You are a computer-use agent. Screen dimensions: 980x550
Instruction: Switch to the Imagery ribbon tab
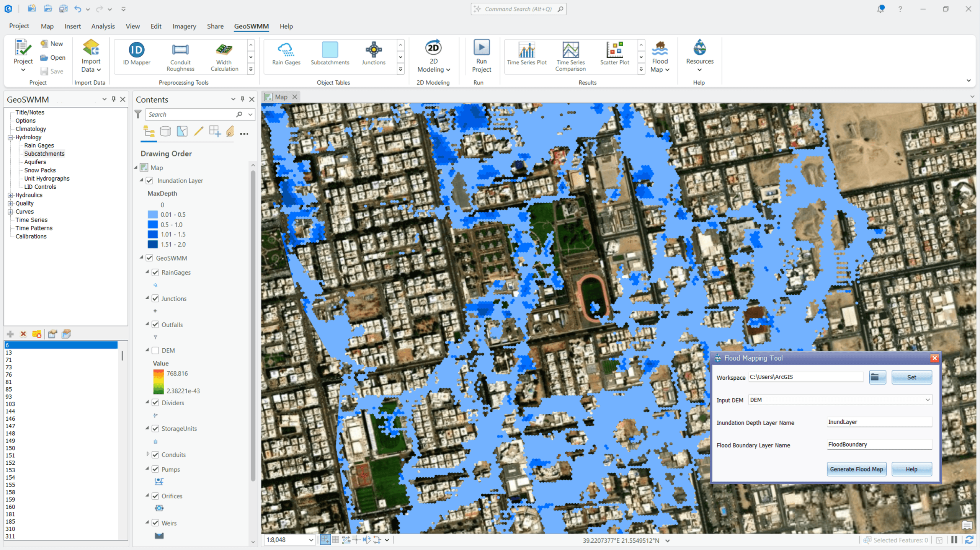click(184, 26)
